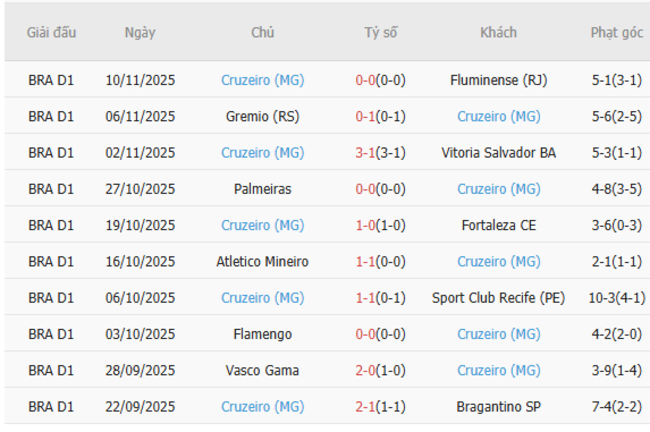The image size is (650, 432).
Task: Click the 'Ngày' column header
Action: pyautogui.click(x=140, y=32)
